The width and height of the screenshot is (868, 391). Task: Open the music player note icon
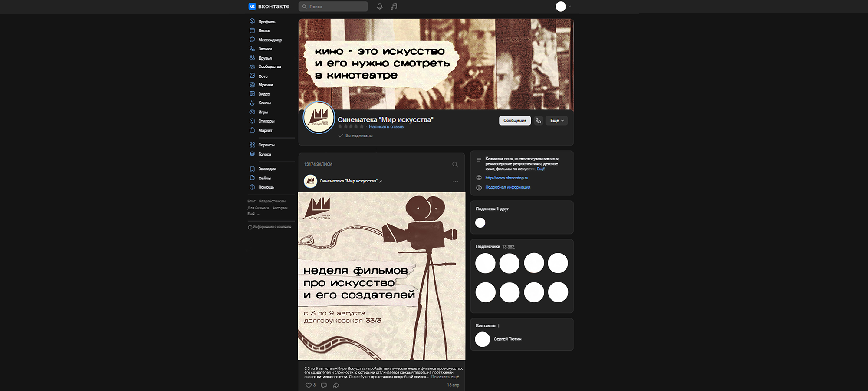click(394, 7)
